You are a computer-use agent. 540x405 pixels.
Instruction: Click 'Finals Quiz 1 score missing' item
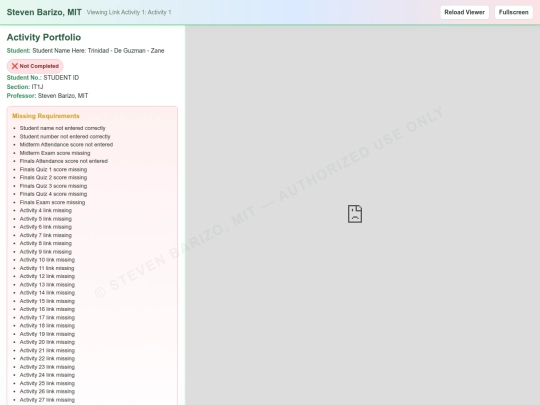click(x=53, y=169)
